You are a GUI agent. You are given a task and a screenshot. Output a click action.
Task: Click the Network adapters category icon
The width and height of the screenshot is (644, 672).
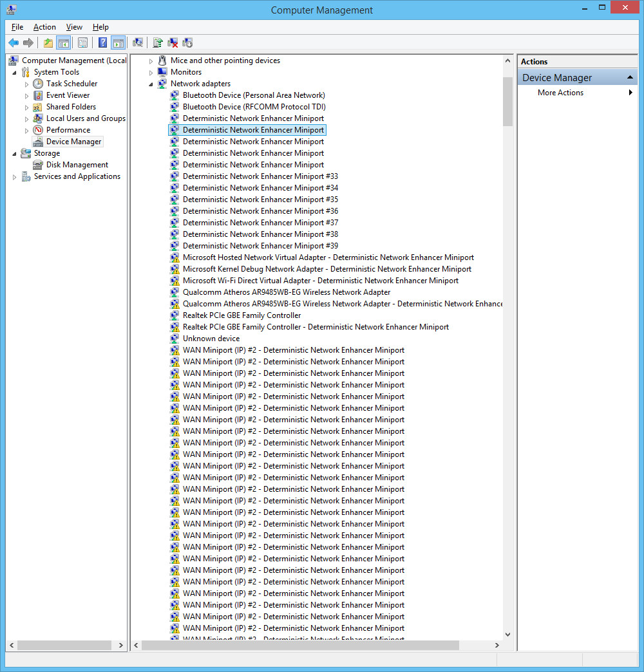point(162,84)
